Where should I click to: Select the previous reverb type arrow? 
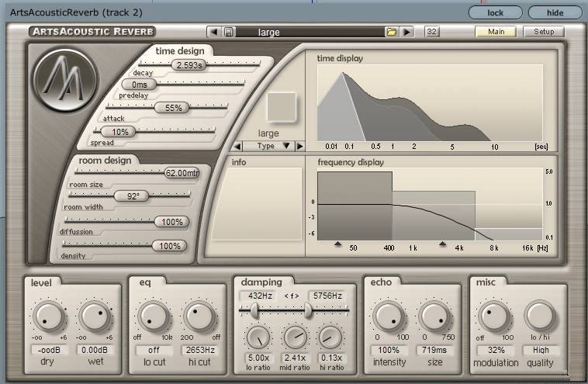point(237,146)
